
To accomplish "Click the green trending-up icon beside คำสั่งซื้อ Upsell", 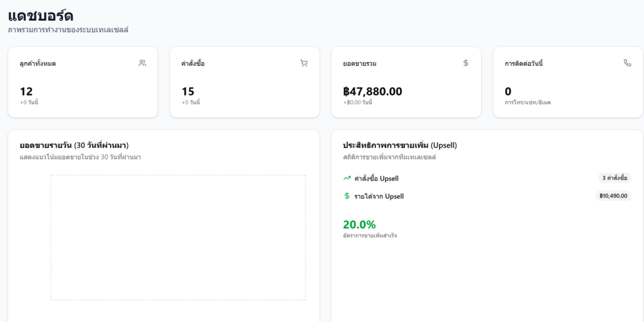I will 347,178.
